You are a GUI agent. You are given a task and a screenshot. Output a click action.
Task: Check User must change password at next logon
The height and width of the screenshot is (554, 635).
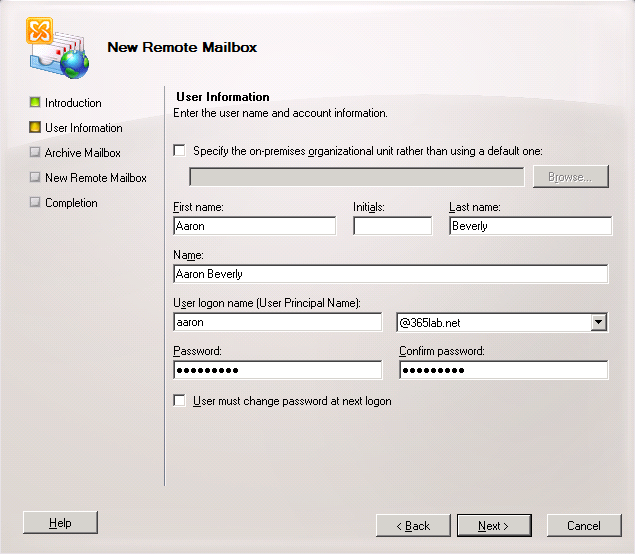point(180,401)
